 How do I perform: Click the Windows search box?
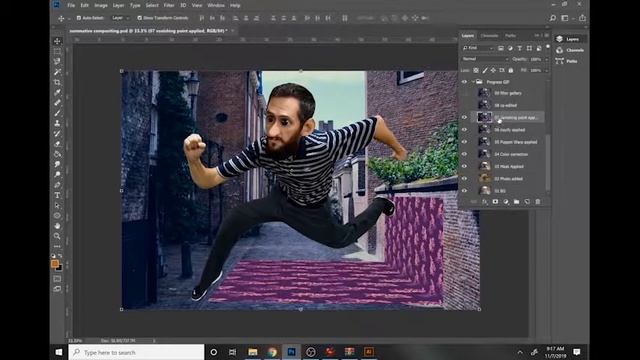(x=136, y=352)
